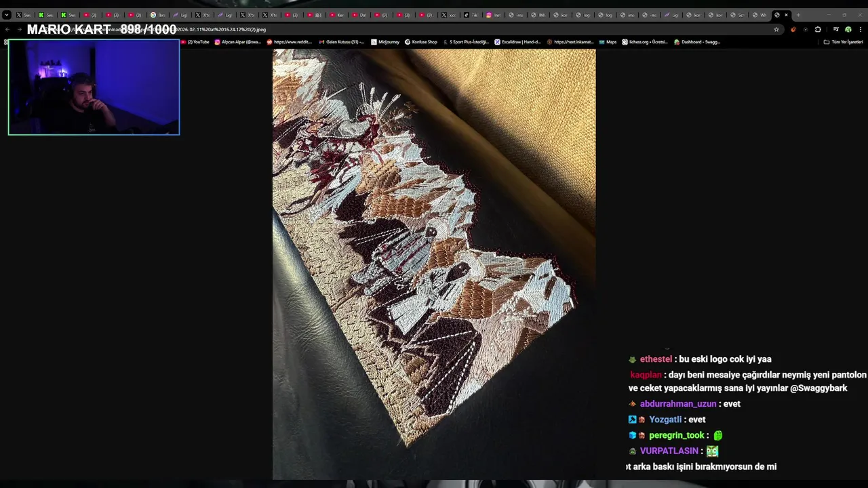
Task: Close the currently active tab
Action: click(787, 15)
